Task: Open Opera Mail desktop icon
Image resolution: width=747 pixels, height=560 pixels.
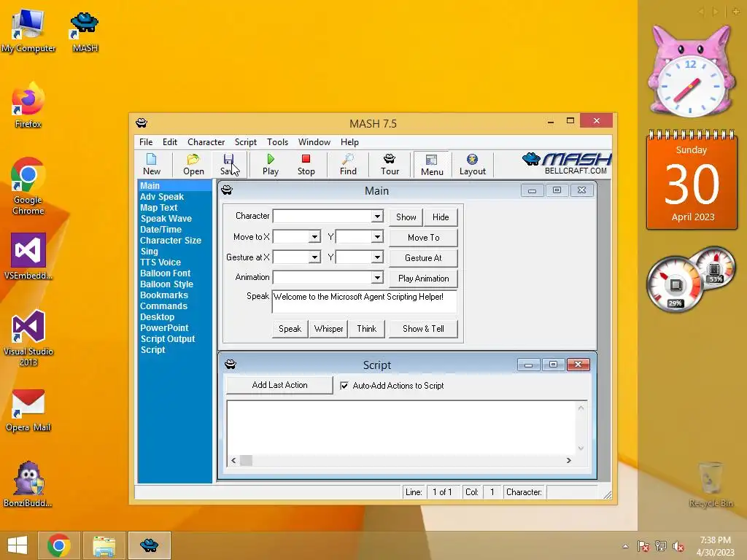Action: (28, 411)
